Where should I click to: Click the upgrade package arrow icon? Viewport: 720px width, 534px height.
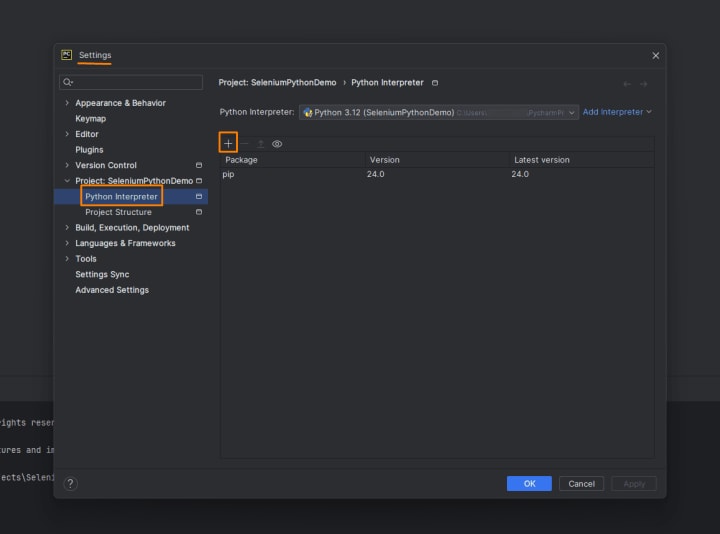pyautogui.click(x=260, y=144)
